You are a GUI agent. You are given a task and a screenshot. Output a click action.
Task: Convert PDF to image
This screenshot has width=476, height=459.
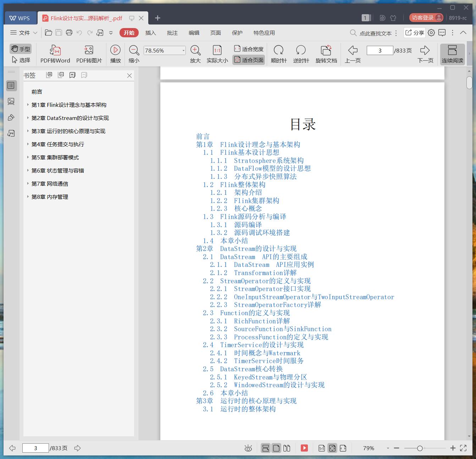tap(89, 54)
